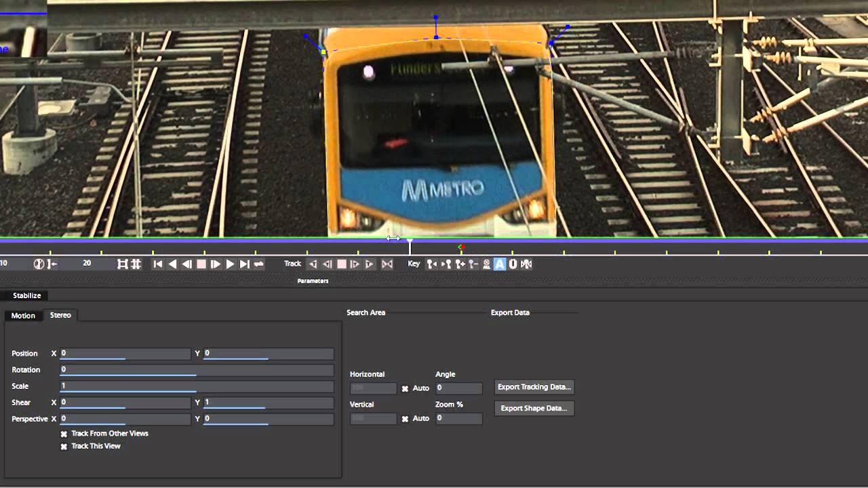
Task: Adjust the Position X slider
Action: pyautogui.click(x=125, y=354)
